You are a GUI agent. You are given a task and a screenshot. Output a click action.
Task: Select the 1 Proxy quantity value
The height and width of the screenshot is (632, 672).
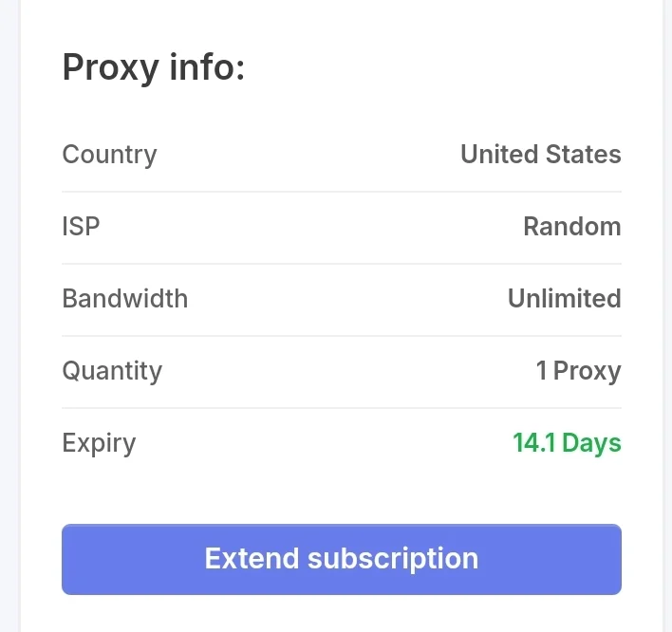pyautogui.click(x=579, y=371)
